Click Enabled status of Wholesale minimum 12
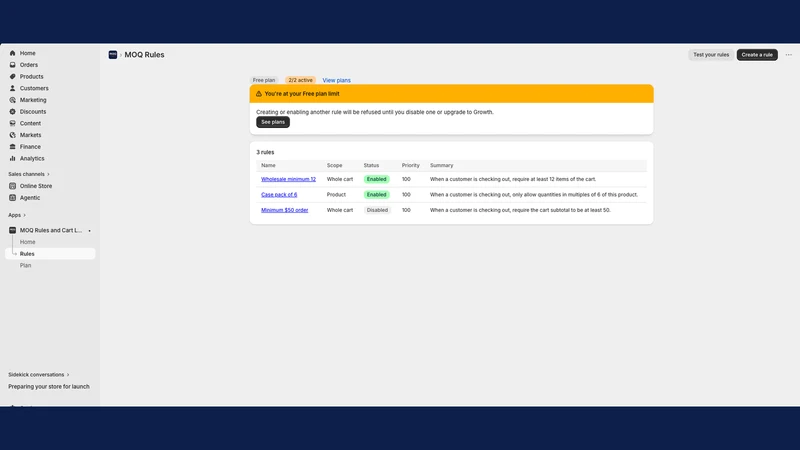This screenshot has height=450, width=800. [377, 179]
